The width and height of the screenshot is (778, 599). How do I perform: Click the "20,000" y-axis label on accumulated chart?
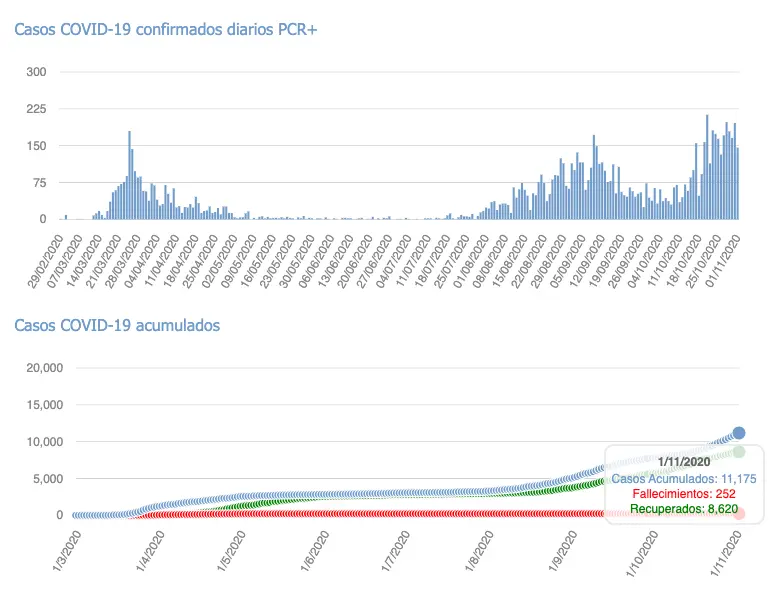click(x=43, y=368)
